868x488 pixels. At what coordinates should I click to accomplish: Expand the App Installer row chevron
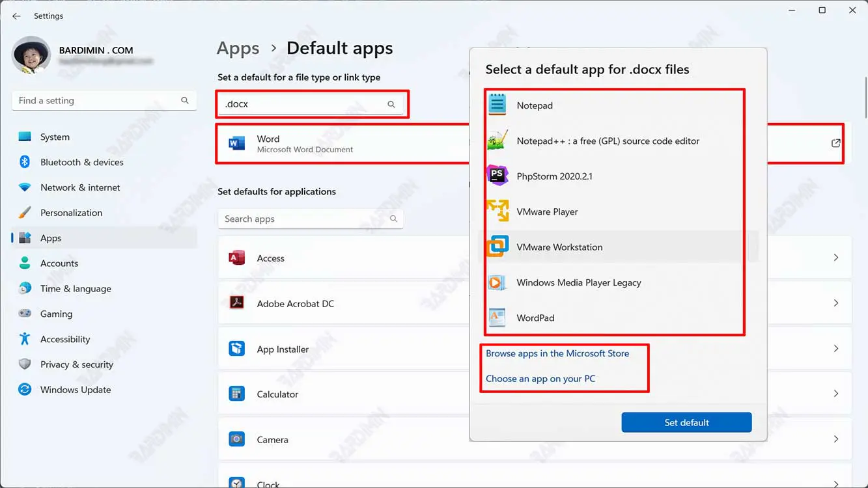(836, 349)
